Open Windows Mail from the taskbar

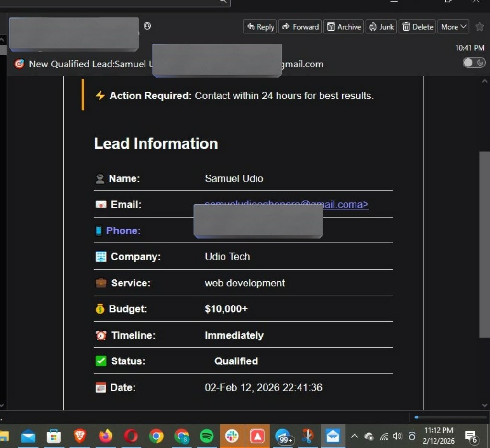28,436
